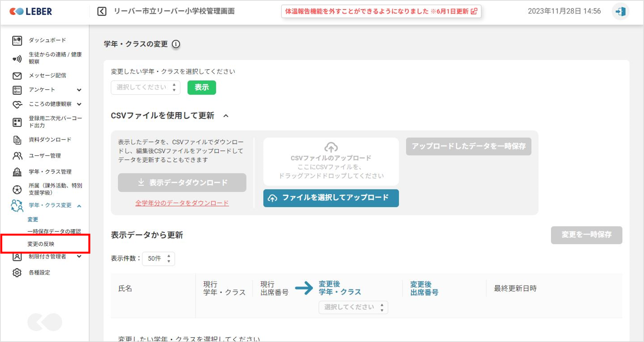Select 変更の反映 in sidebar submenu
The height and width of the screenshot is (342, 644).
coord(41,244)
